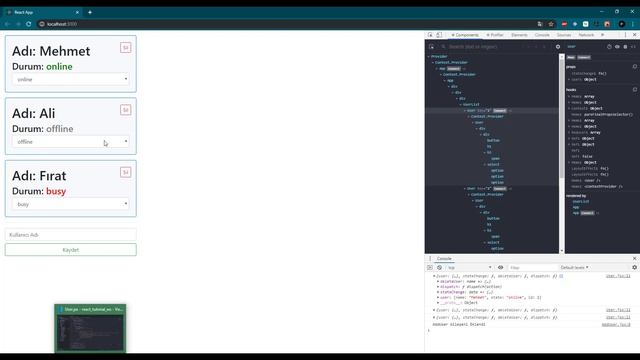
Task: Open the Default levels dropdown
Action: (574, 267)
